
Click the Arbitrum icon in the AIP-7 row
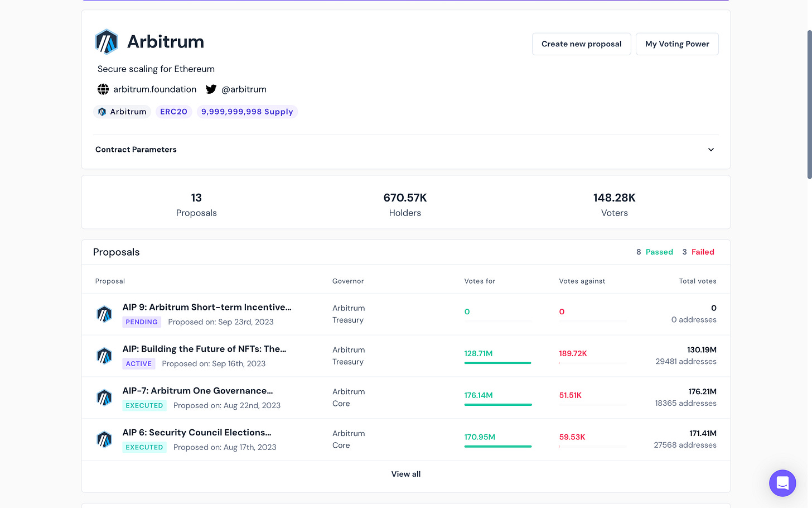click(x=104, y=398)
